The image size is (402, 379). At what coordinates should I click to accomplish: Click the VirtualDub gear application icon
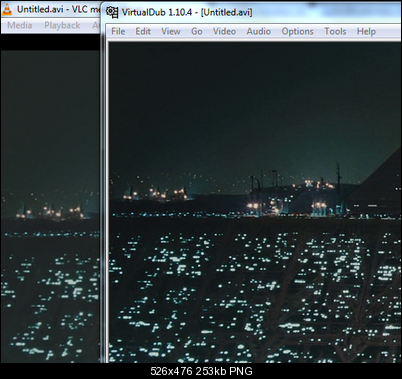tap(112, 12)
